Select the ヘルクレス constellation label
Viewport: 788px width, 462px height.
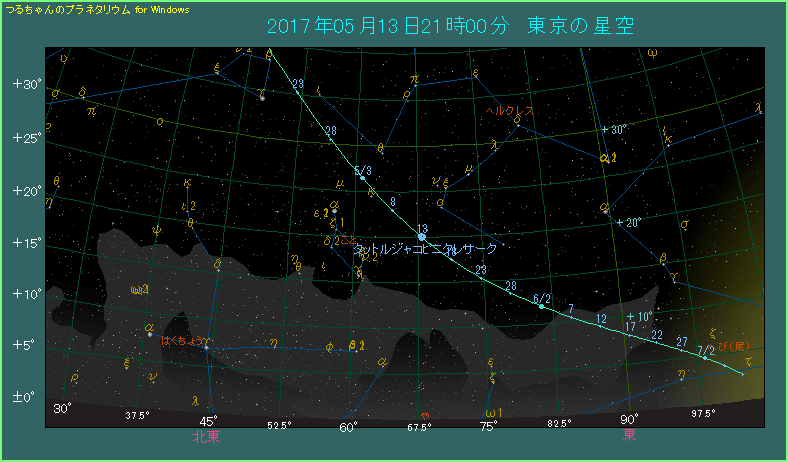click(508, 111)
